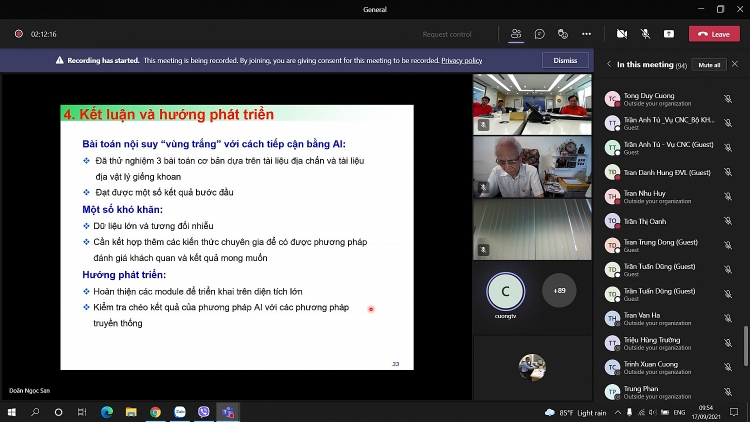Open the reactions menu

coord(563,33)
